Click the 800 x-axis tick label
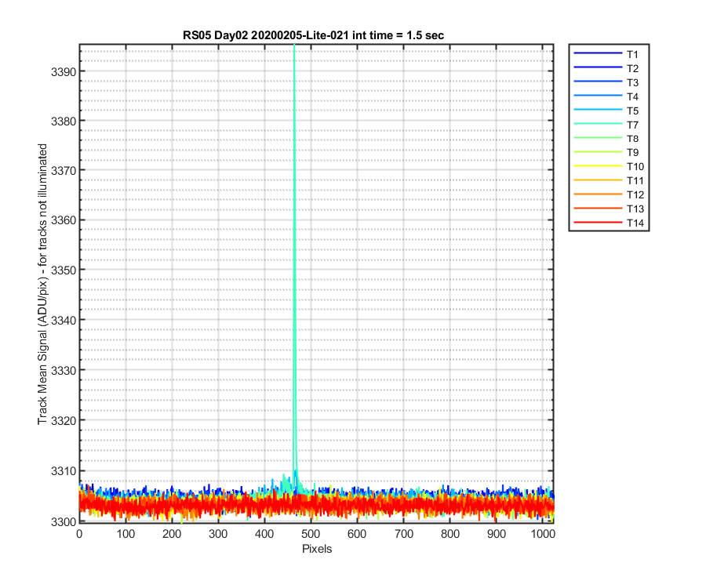Screen dimensions: 706x588 [x=450, y=534]
